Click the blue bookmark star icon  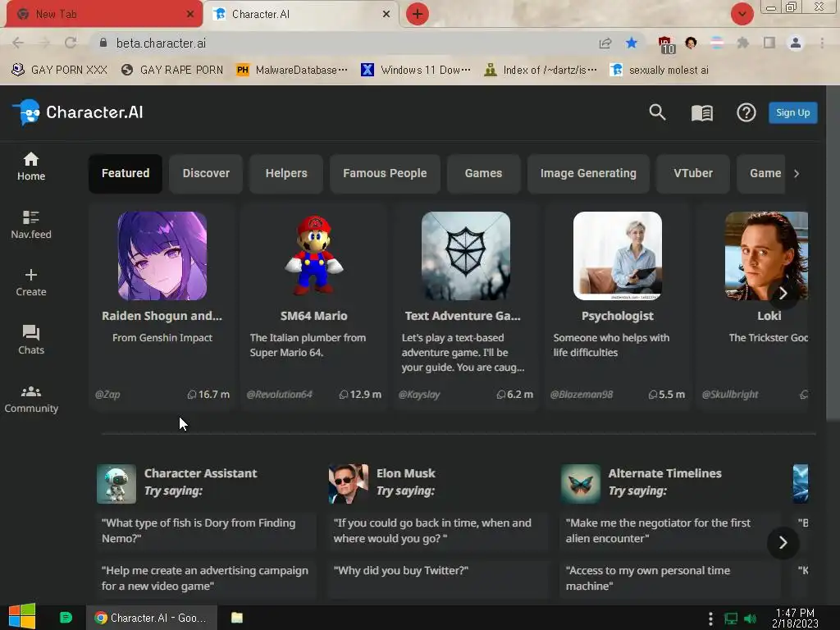tap(632, 43)
